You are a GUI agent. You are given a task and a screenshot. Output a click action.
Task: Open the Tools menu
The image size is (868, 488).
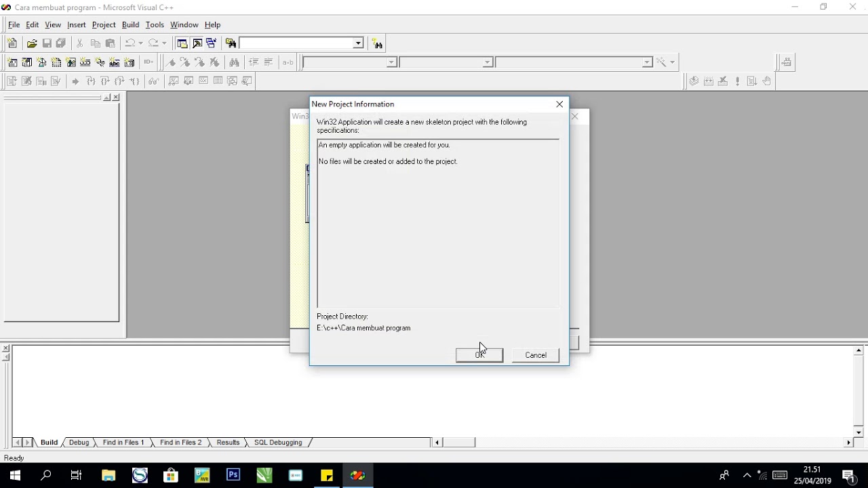pos(155,25)
